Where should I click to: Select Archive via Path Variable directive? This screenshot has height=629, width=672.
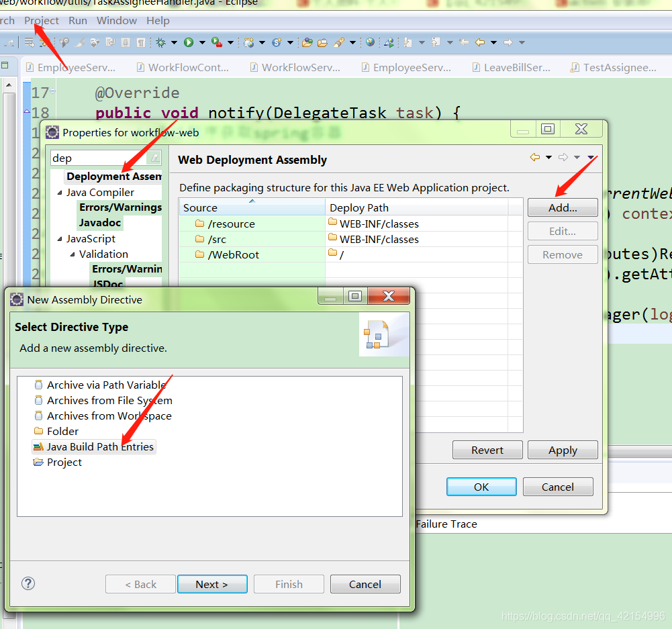(x=100, y=385)
